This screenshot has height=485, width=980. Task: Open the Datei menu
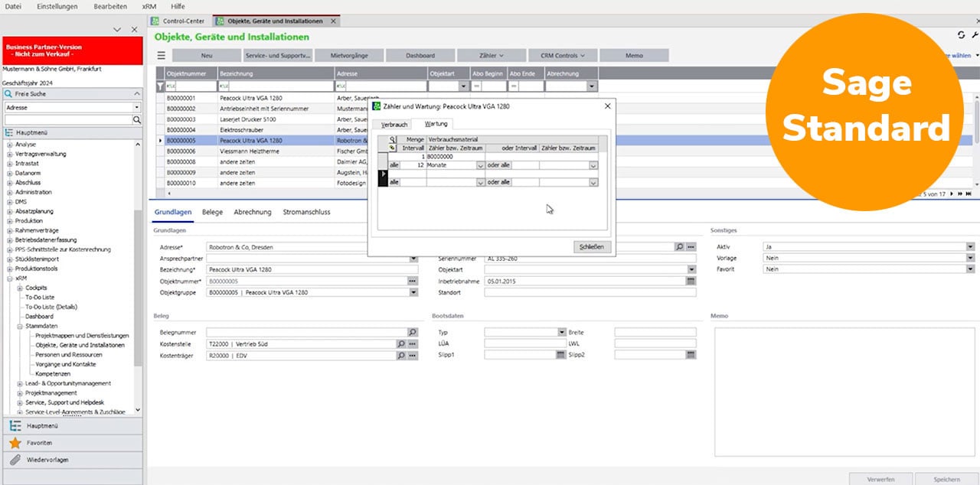pyautogui.click(x=13, y=6)
